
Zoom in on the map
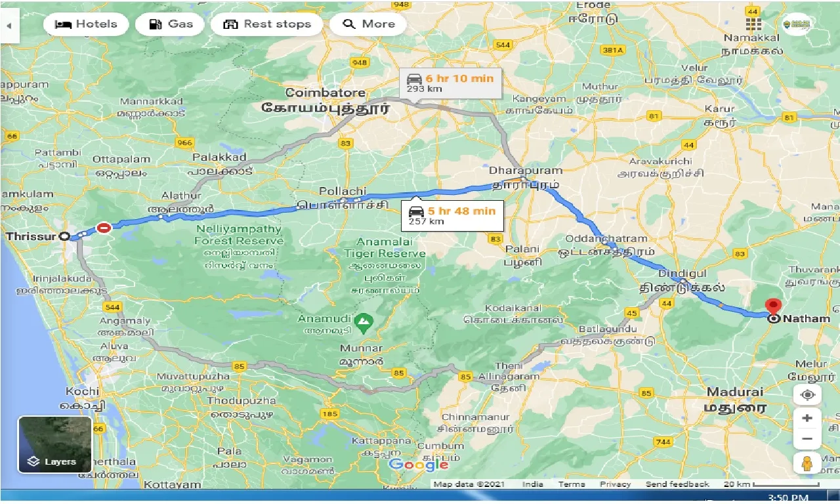point(807,418)
